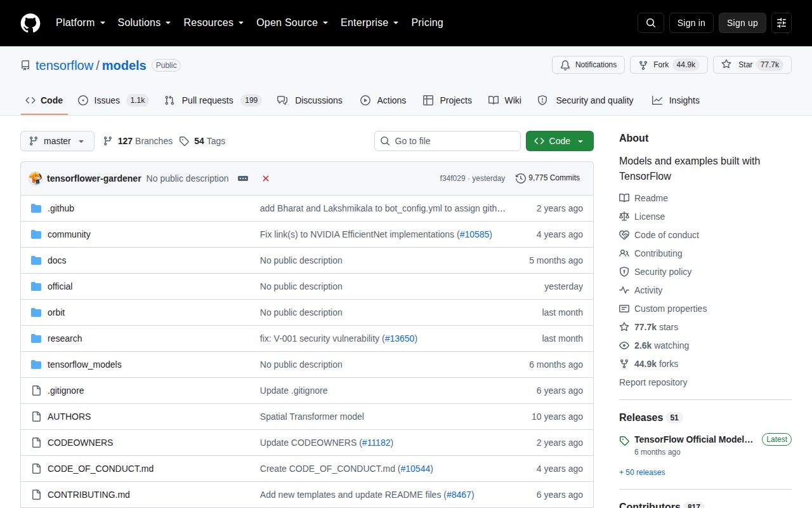Click the tag icon next to 54 Tags
Screen dimensions: 812x508
(x=184, y=141)
